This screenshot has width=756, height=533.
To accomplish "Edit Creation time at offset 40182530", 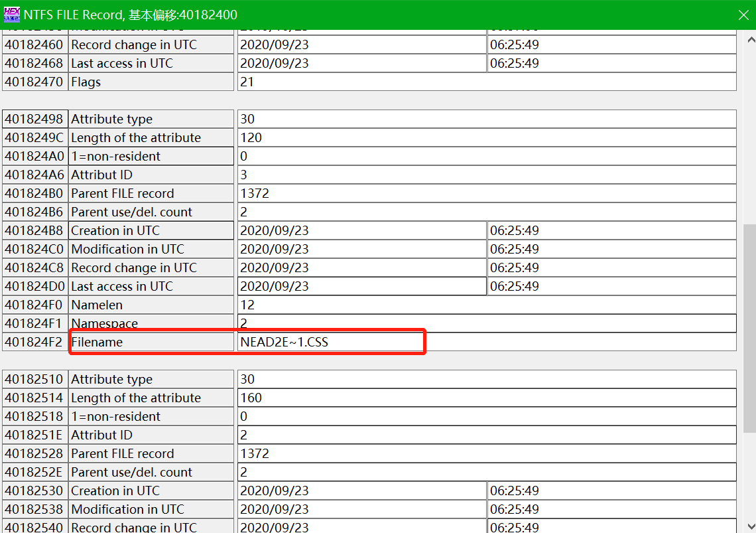I will pyautogui.click(x=612, y=491).
